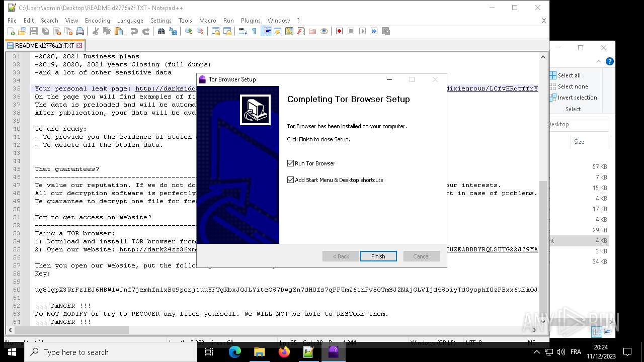Click the Start Recording macro icon
644x362 pixels.
point(340,31)
